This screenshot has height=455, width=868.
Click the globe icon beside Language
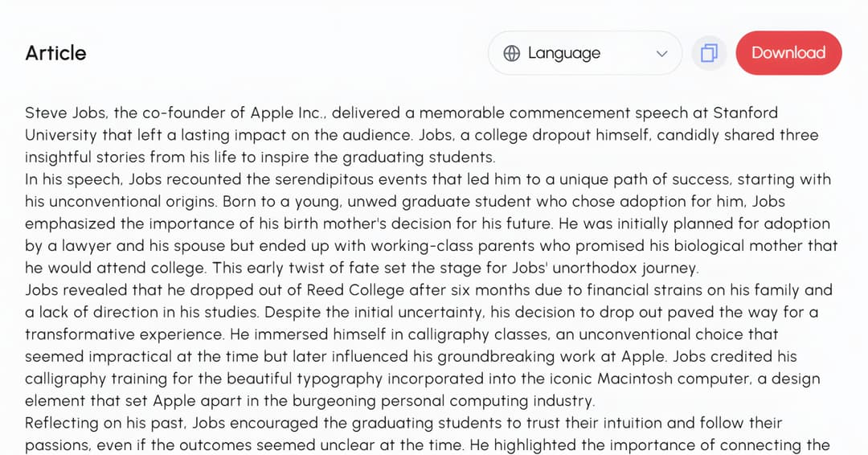click(511, 53)
